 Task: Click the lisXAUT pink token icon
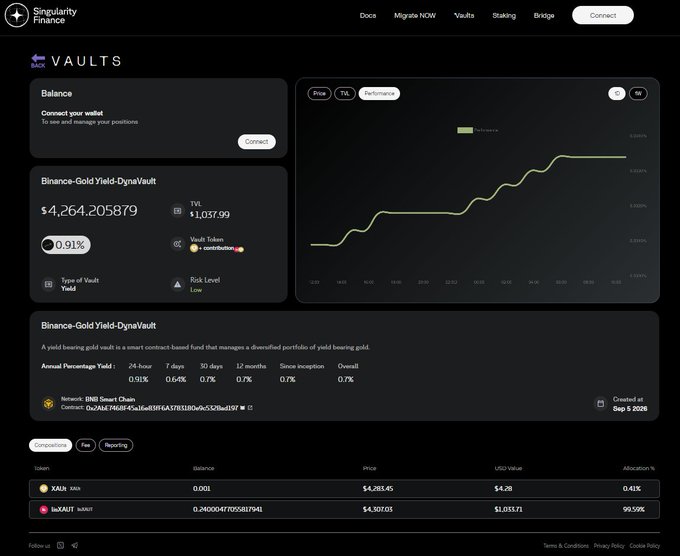[x=43, y=509]
